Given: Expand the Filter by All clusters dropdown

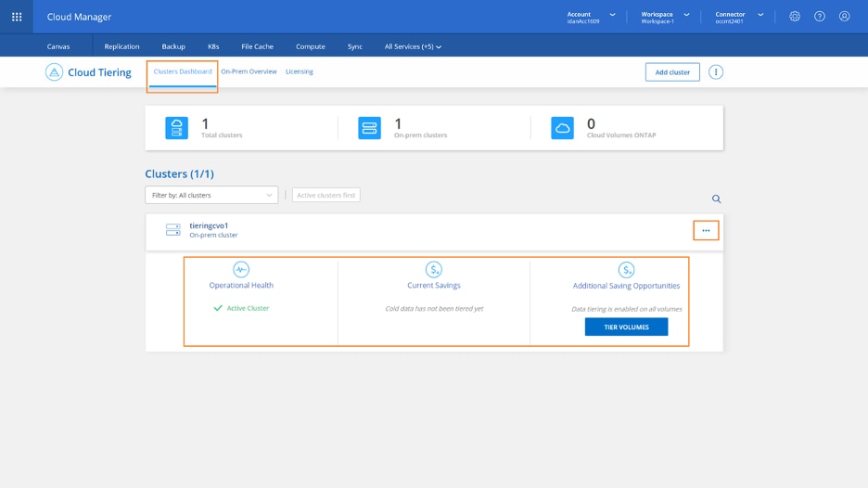Looking at the screenshot, I should coord(211,196).
